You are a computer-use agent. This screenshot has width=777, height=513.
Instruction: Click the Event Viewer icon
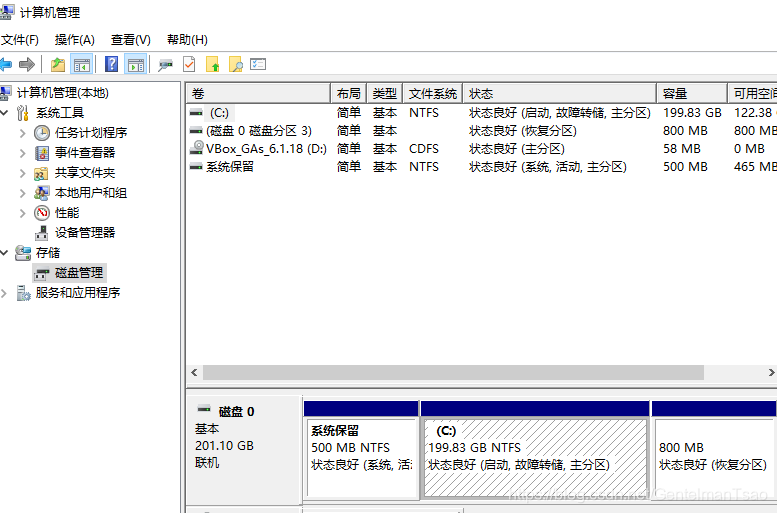pos(42,153)
